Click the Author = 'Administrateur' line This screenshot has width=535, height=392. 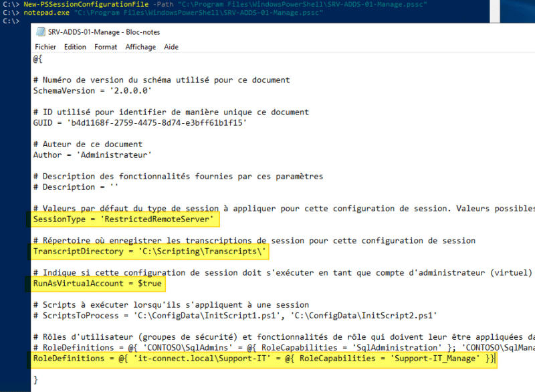pos(92,155)
